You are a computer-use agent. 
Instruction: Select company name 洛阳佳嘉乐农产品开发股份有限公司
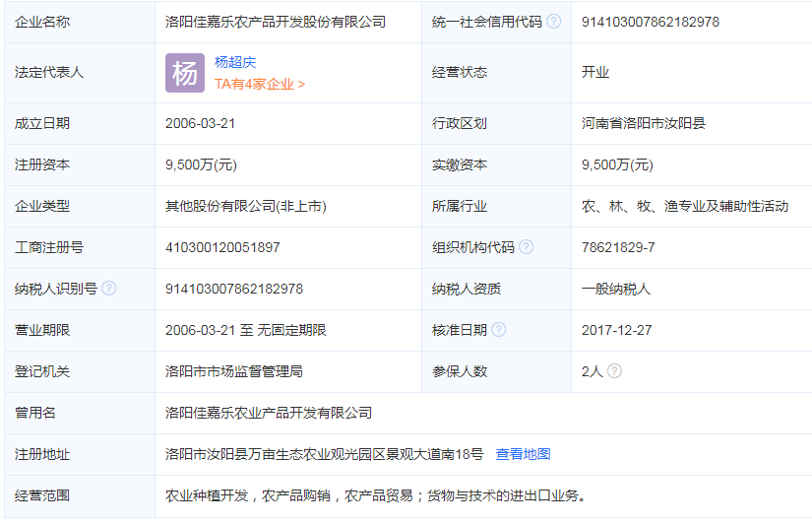(x=276, y=22)
